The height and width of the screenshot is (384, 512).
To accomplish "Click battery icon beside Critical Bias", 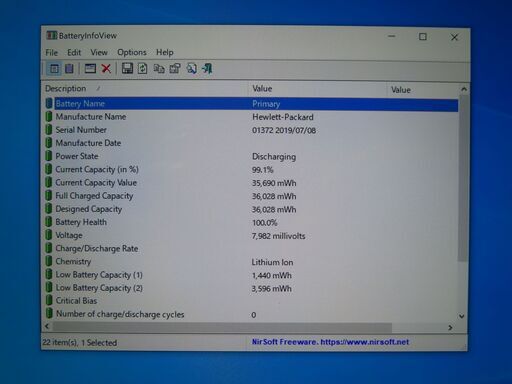I will point(49,301).
